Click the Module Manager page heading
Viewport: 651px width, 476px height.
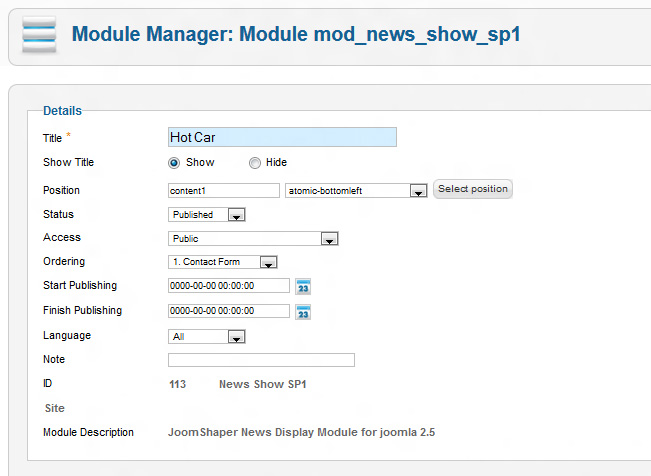(296, 35)
